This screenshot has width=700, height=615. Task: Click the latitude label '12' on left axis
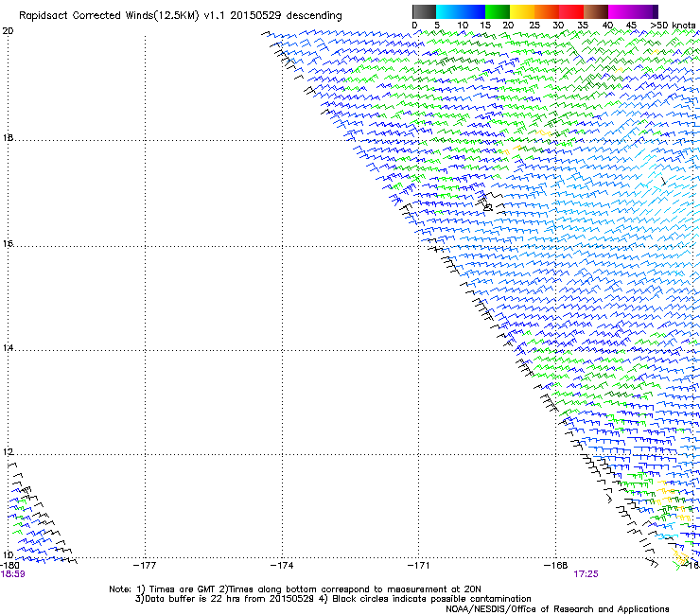pos(8,452)
